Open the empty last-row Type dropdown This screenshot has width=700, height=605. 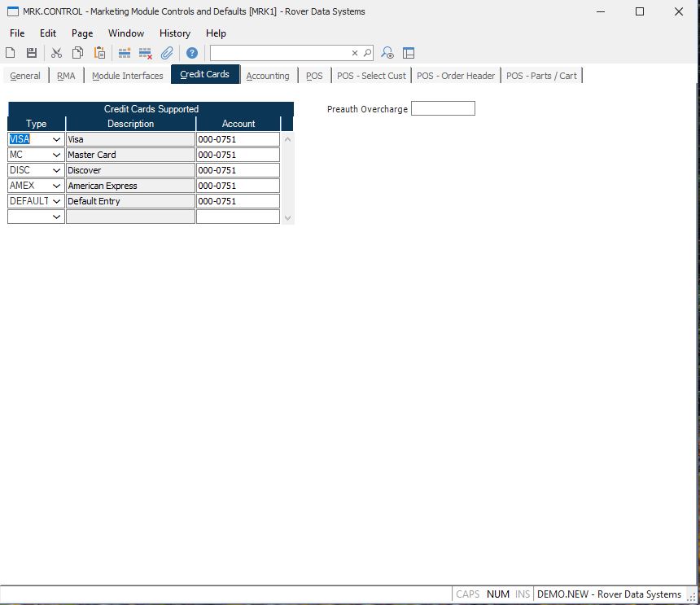[x=56, y=217]
